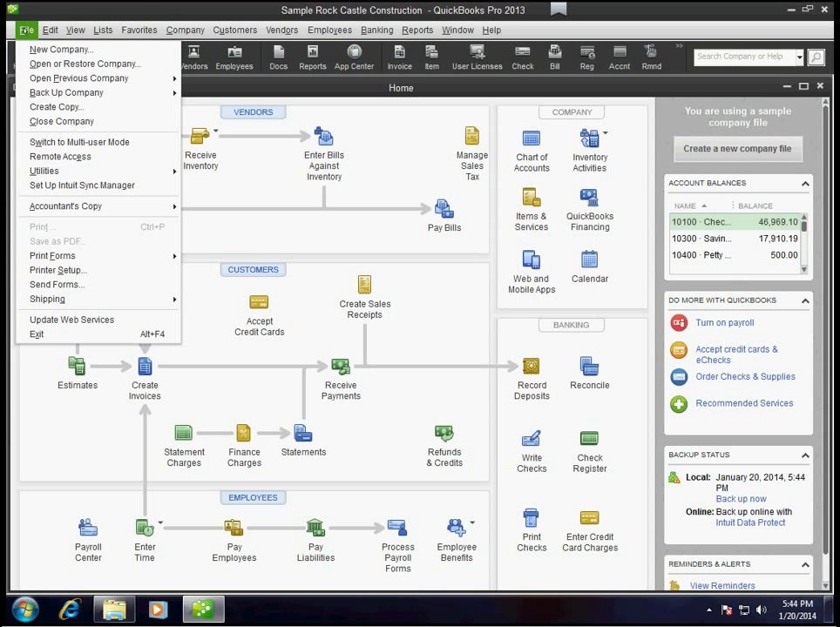Click Order Checks & Supplies link
The image size is (840, 627).
coord(745,376)
